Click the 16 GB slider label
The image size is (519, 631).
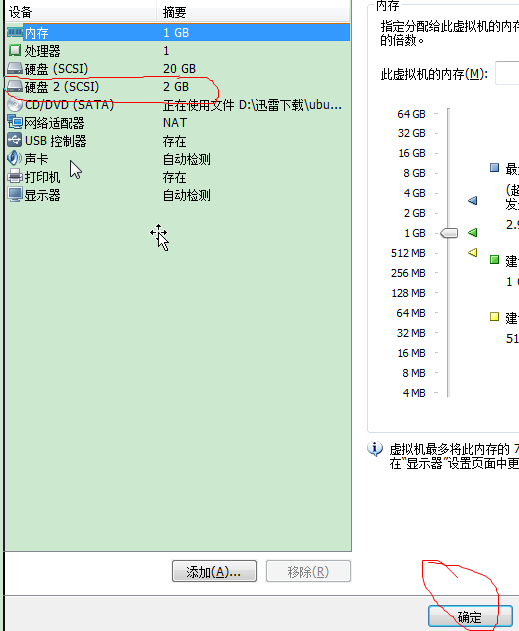(x=412, y=153)
